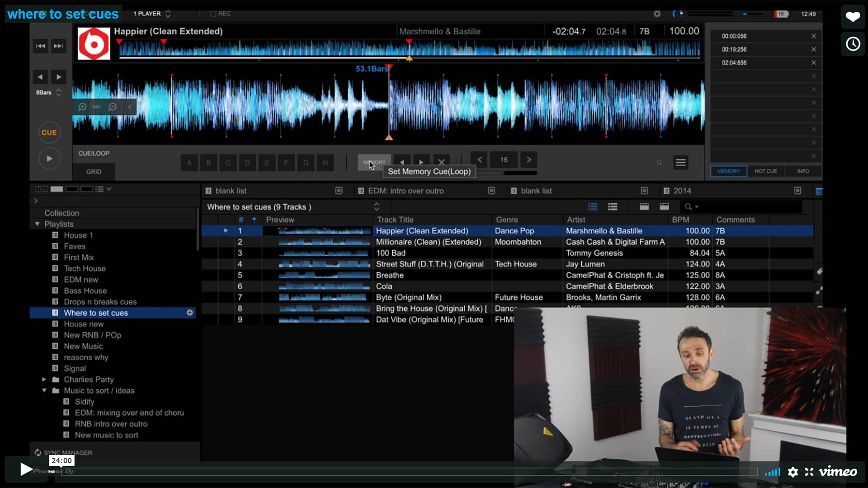Image resolution: width=868 pixels, height=488 pixels.
Task: Select the 'Tech House' playlist
Action: click(85, 268)
